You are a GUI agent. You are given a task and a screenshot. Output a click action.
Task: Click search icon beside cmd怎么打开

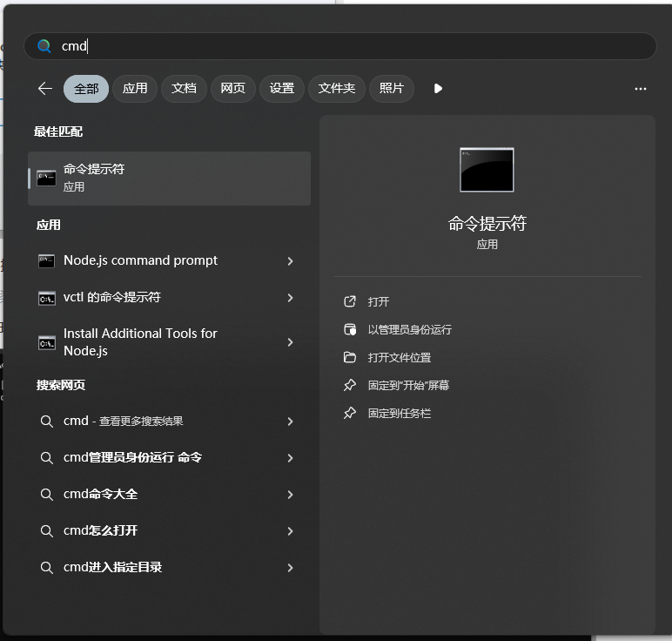46,531
